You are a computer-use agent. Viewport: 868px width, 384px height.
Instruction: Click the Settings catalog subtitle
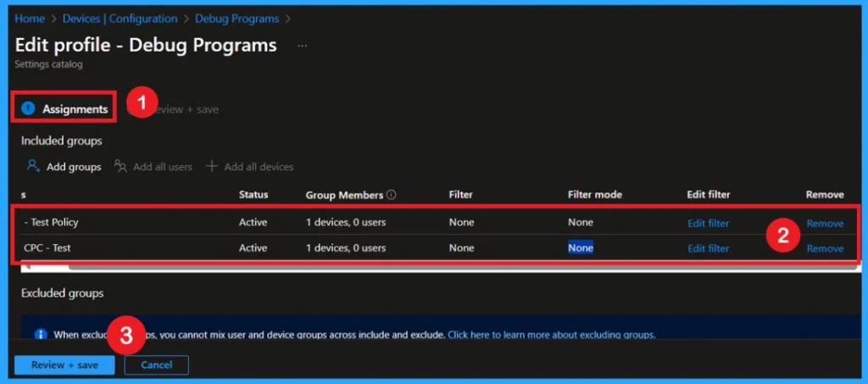pyautogui.click(x=48, y=64)
